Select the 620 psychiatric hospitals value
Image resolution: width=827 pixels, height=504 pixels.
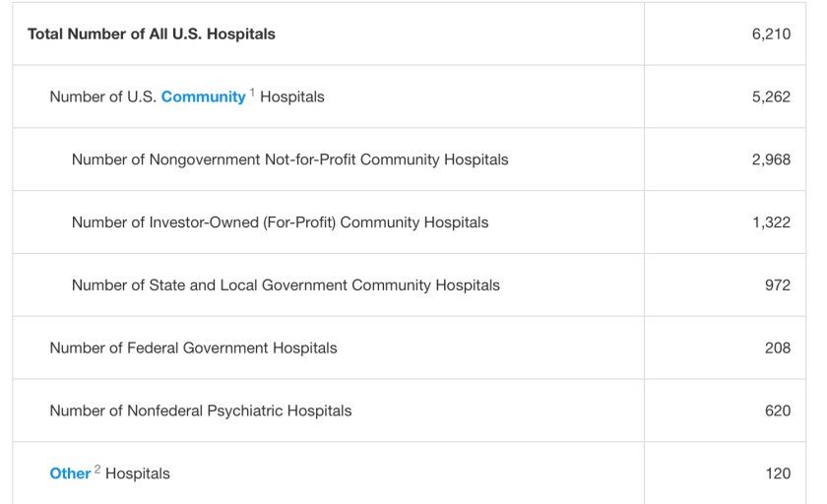(x=777, y=410)
